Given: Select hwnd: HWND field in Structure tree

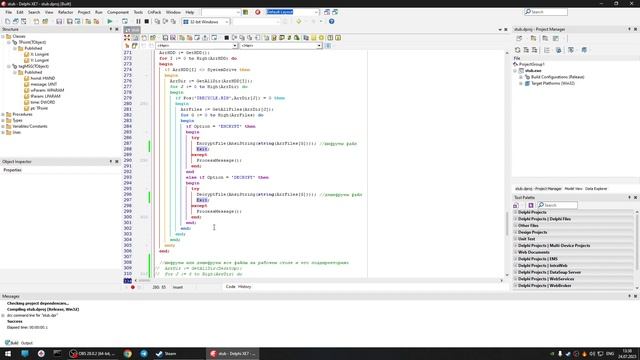Looking at the screenshot, I should tap(42, 78).
